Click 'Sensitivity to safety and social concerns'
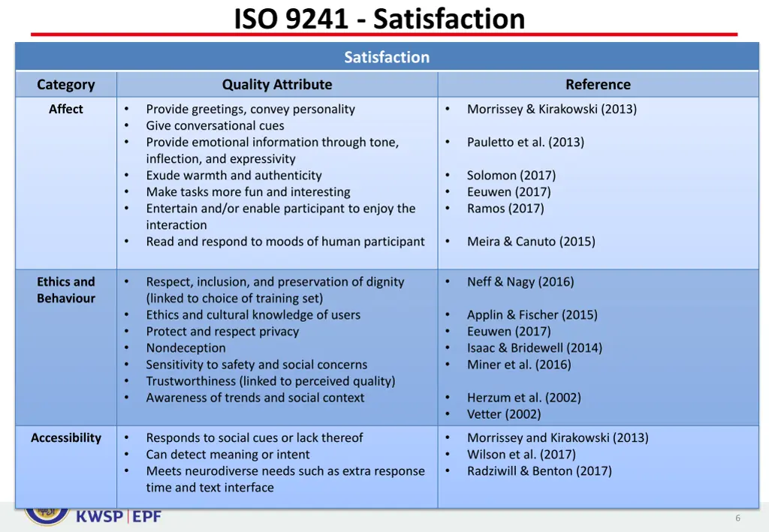Screen dimensions: 769x532 tap(257, 365)
